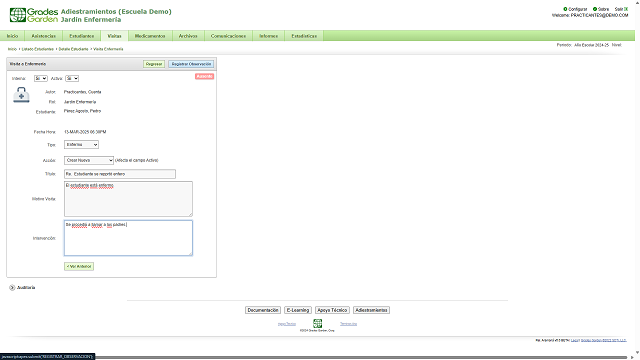Click the Listado Estudiantes breadcrumb link
Image resolution: width=640 pixels, height=360 pixels.
[38, 49]
